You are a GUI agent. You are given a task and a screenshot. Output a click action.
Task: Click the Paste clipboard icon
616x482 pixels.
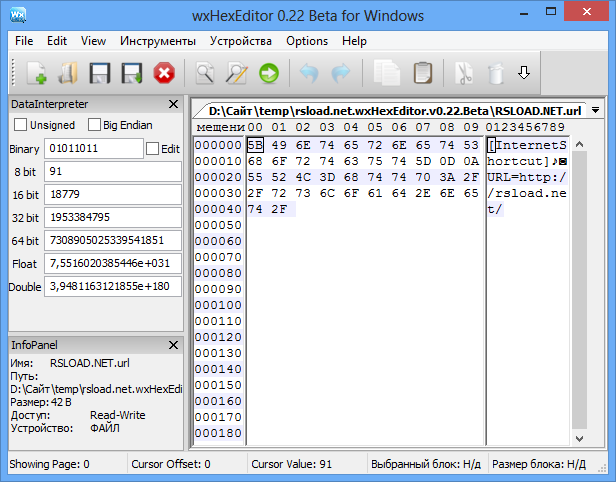[x=423, y=73]
